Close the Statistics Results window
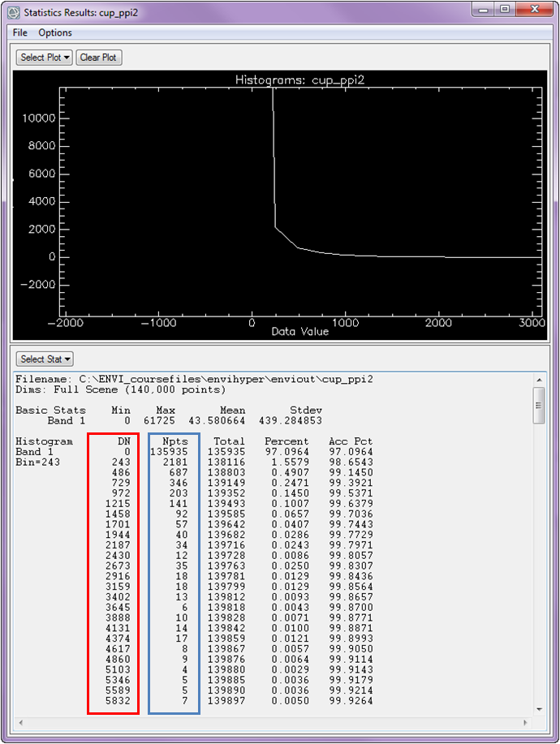Viewport: 560px width, 744px height. click(x=532, y=10)
